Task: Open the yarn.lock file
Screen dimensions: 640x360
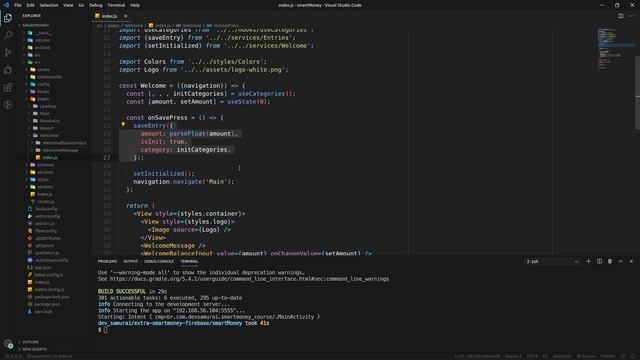Action: [x=43, y=311]
